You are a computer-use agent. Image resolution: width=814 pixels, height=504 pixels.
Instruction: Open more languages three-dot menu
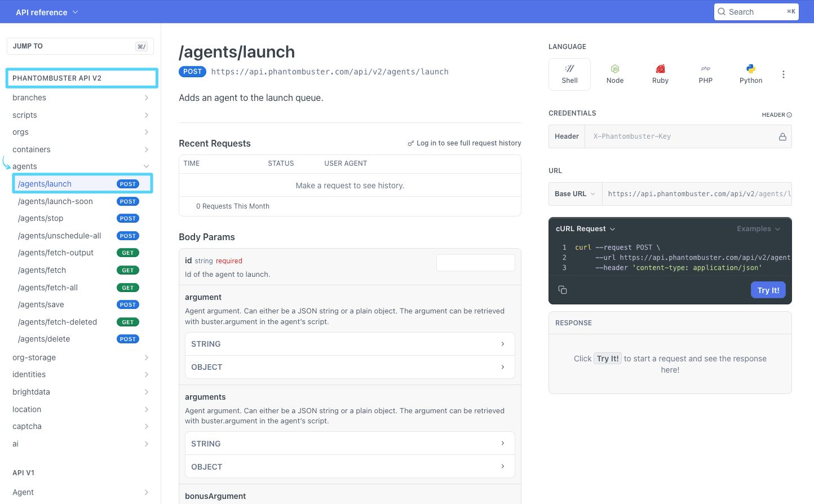784,74
